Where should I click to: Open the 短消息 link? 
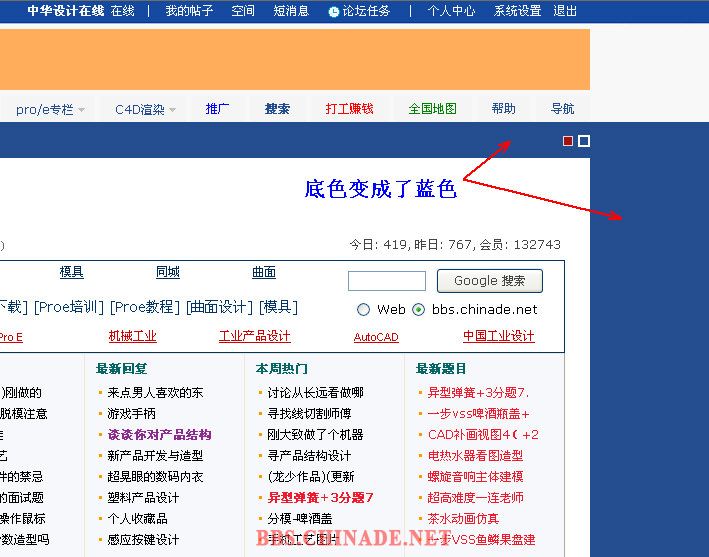click(x=291, y=11)
